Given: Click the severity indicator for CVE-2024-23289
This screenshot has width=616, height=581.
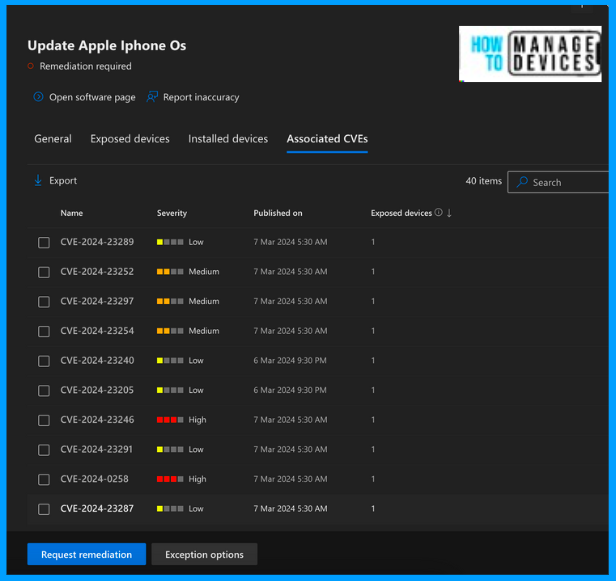Looking at the screenshot, I should coord(170,242).
